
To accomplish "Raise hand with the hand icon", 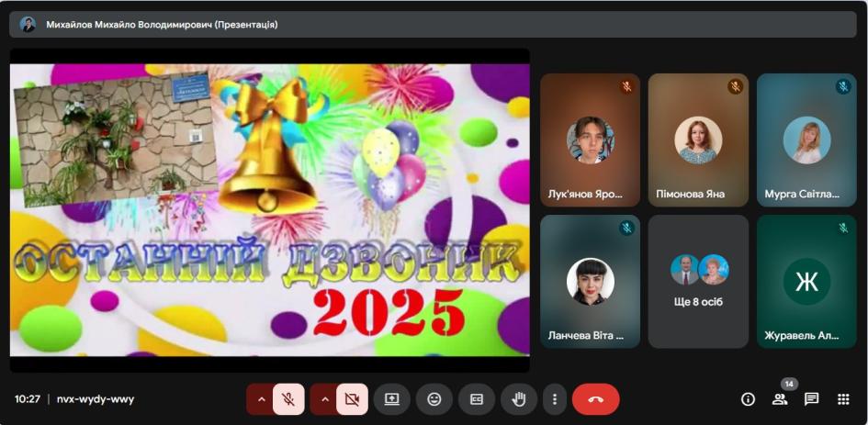I will pyautogui.click(x=519, y=399).
